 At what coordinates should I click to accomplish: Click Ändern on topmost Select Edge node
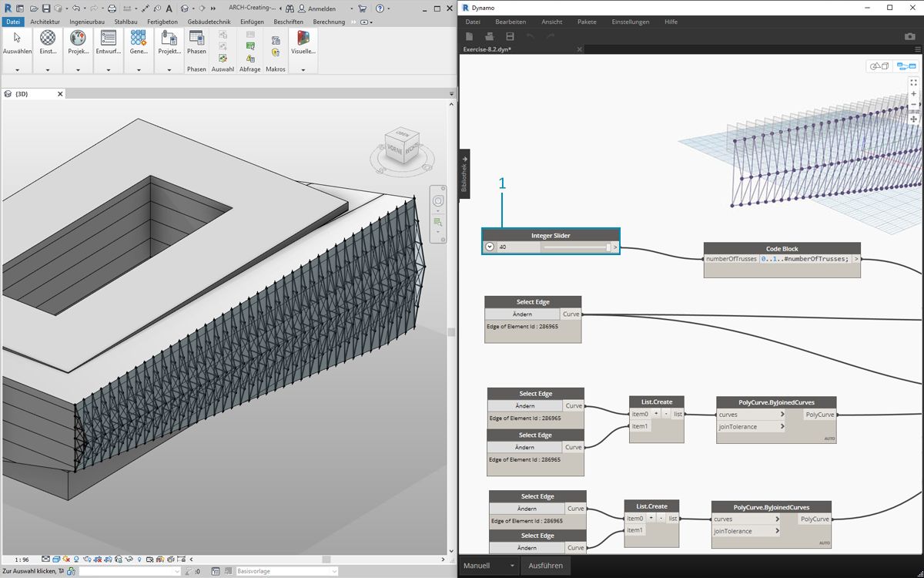(523, 314)
